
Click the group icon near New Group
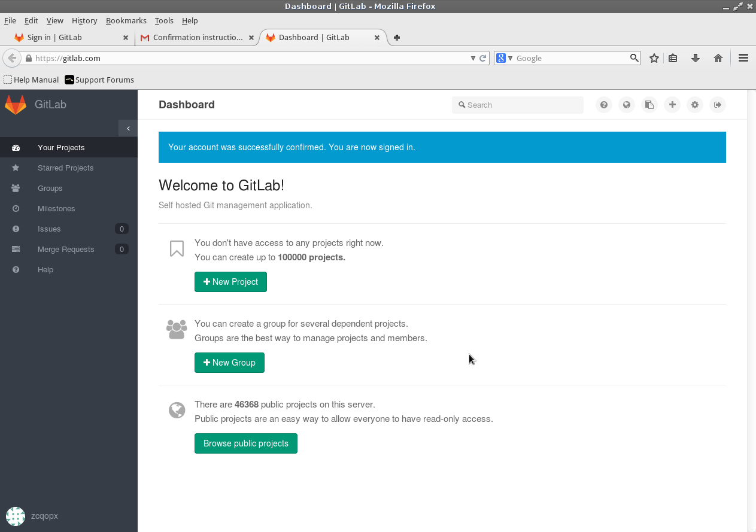(177, 329)
